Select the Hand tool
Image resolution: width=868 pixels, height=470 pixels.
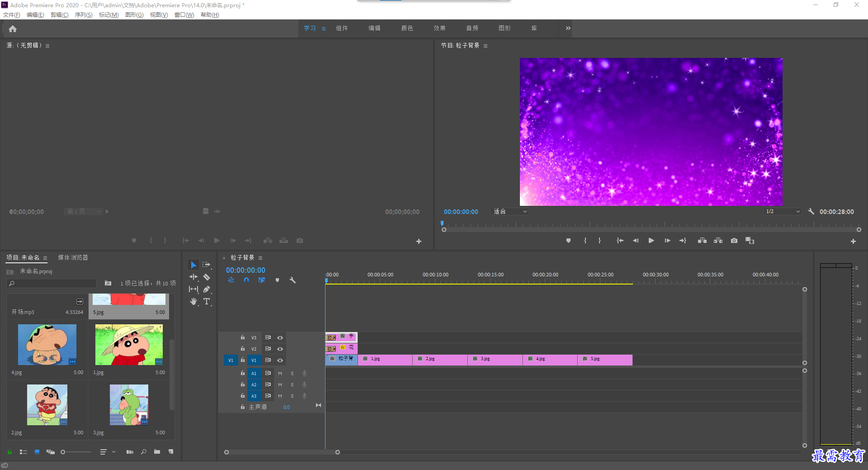(x=193, y=301)
